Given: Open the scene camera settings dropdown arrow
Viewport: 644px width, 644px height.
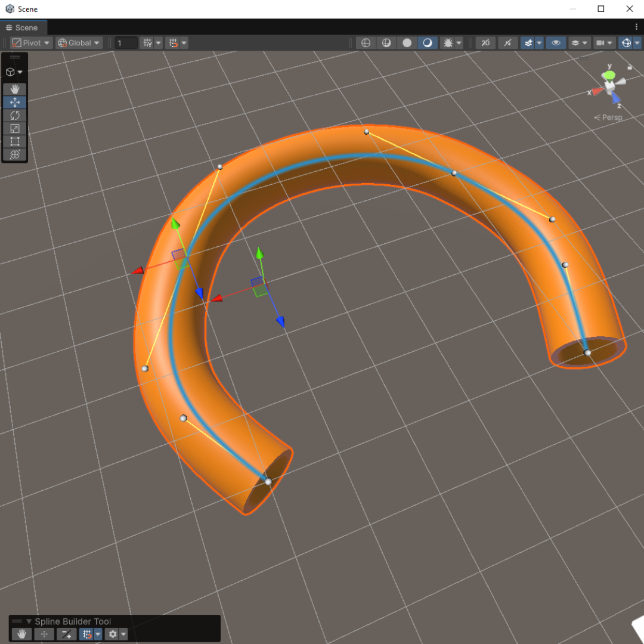Looking at the screenshot, I should click(610, 43).
